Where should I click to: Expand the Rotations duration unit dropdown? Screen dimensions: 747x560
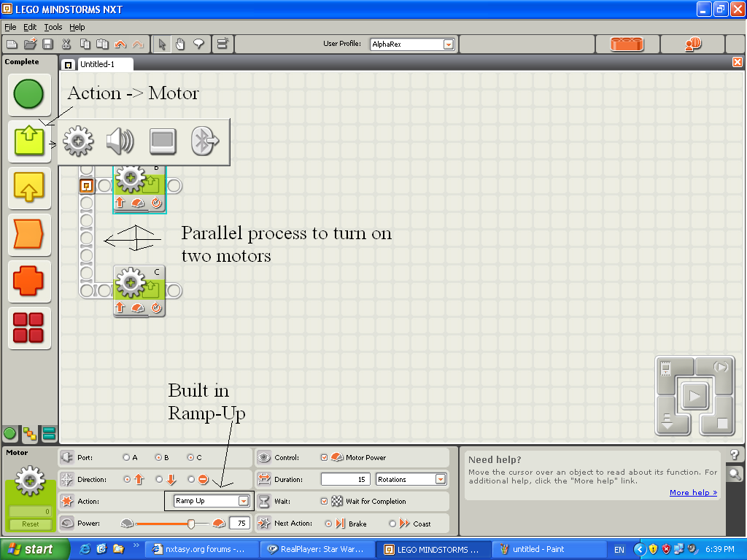pos(441,479)
